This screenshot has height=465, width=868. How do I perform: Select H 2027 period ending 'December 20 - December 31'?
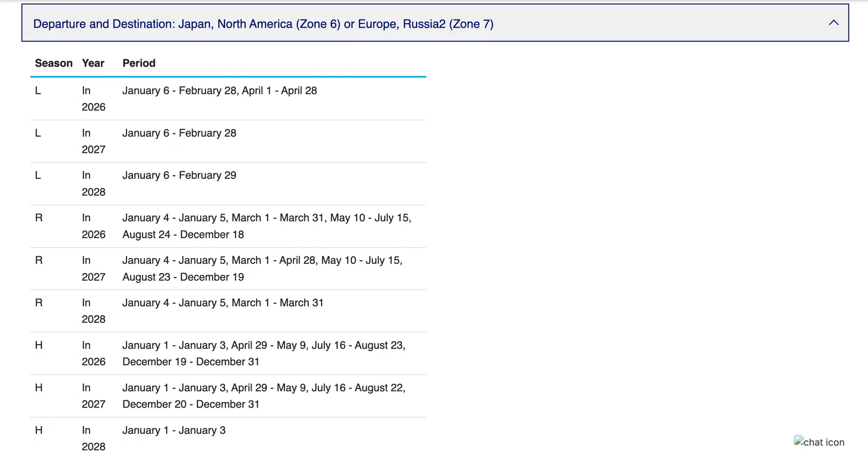tap(264, 396)
